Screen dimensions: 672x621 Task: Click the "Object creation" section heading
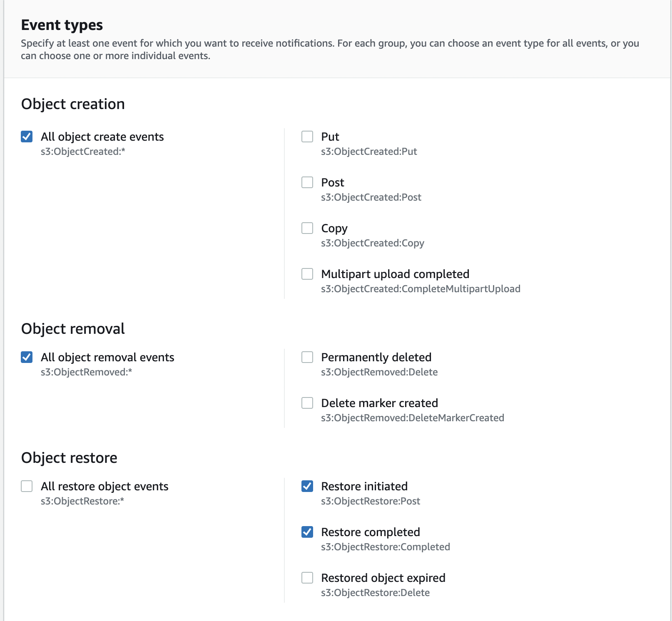[73, 104]
